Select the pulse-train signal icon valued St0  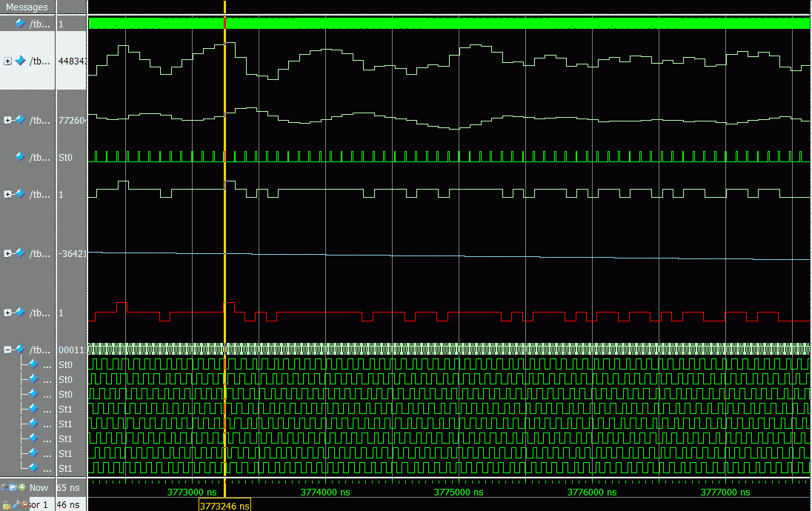pos(20,157)
